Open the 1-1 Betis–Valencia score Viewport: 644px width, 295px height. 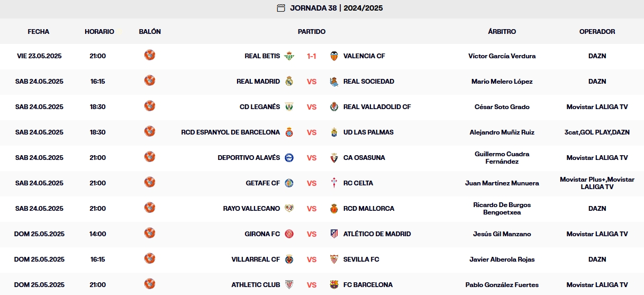pos(312,56)
